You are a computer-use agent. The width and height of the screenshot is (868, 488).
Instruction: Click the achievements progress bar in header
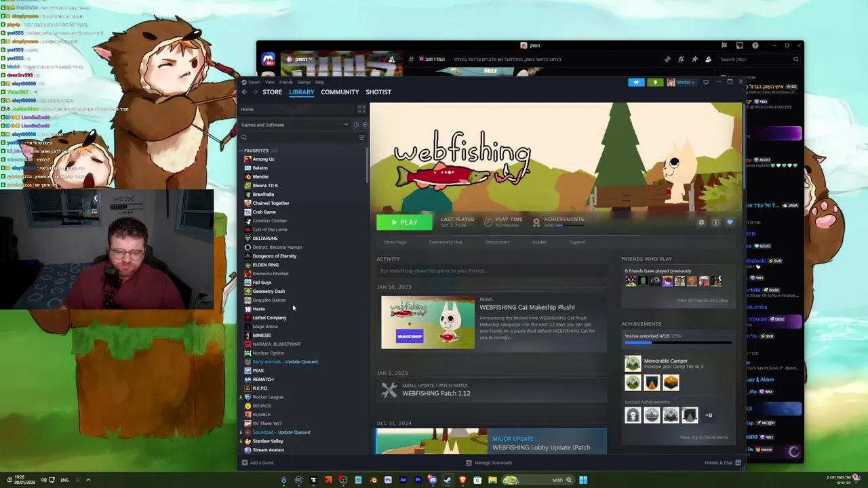point(570,226)
